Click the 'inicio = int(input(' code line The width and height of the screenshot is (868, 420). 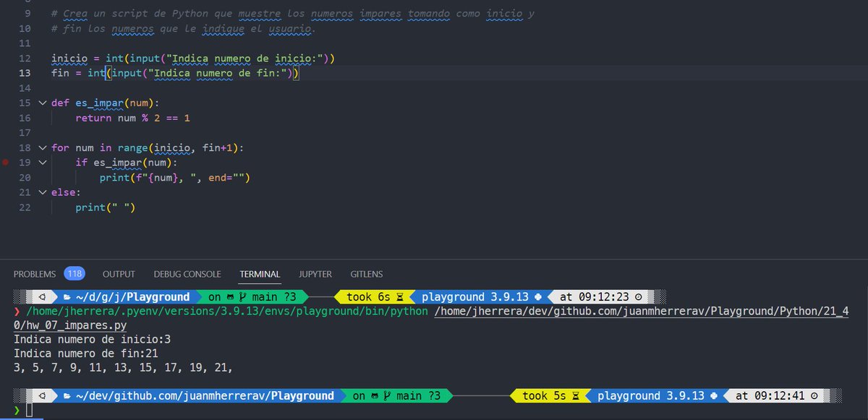193,59
